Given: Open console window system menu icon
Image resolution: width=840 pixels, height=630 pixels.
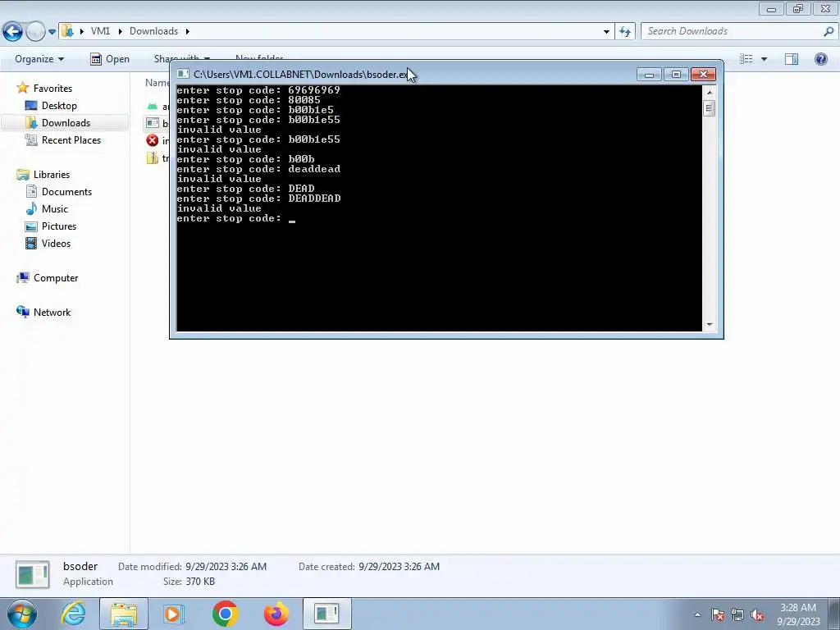Looking at the screenshot, I should [x=183, y=74].
